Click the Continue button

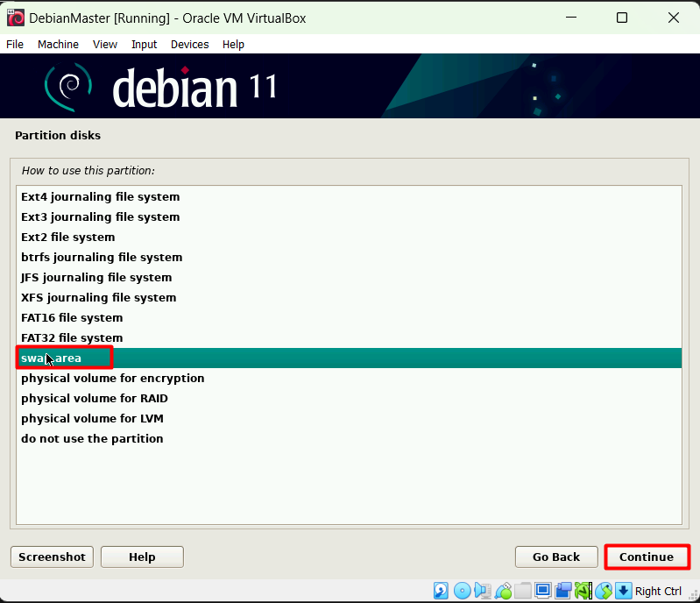(647, 557)
